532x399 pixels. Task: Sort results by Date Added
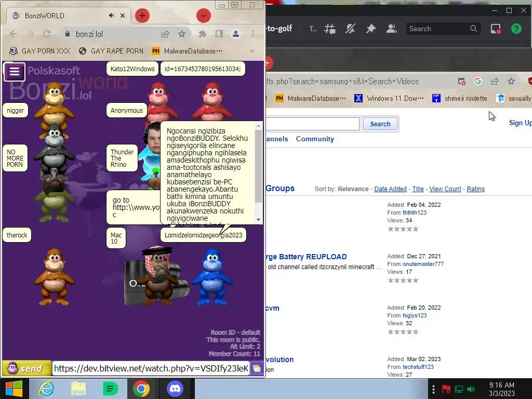pyautogui.click(x=390, y=189)
